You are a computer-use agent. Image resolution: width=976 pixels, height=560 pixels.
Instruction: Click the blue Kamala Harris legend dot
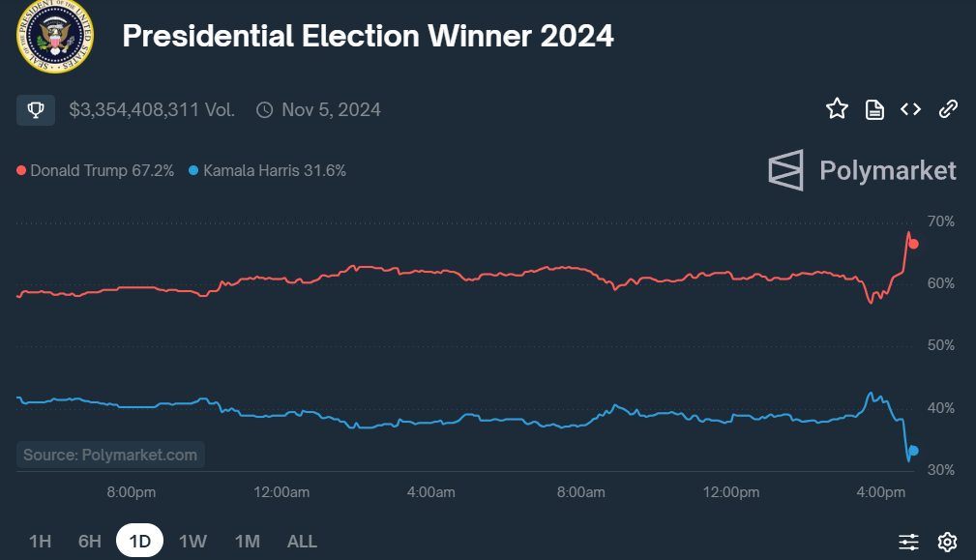(193, 171)
